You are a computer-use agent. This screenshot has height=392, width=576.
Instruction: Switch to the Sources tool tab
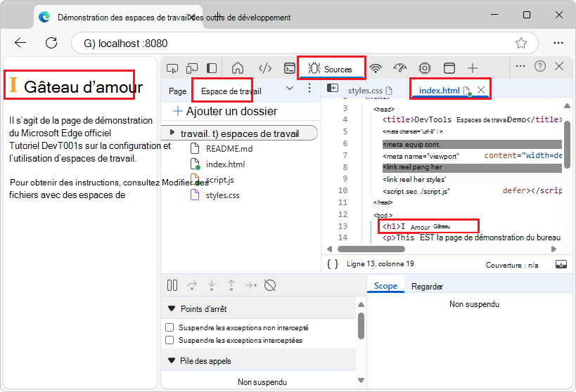click(x=331, y=69)
